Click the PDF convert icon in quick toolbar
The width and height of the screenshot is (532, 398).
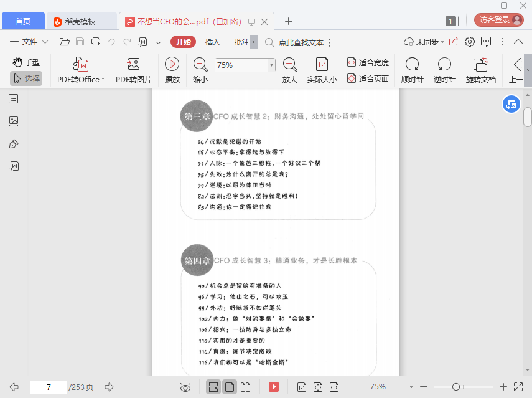[x=142, y=42]
